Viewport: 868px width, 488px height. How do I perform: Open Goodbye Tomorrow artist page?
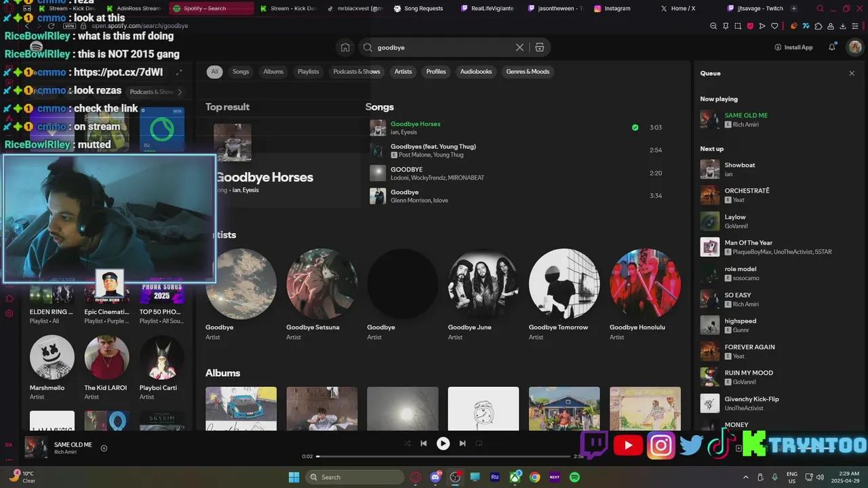pyautogui.click(x=564, y=284)
